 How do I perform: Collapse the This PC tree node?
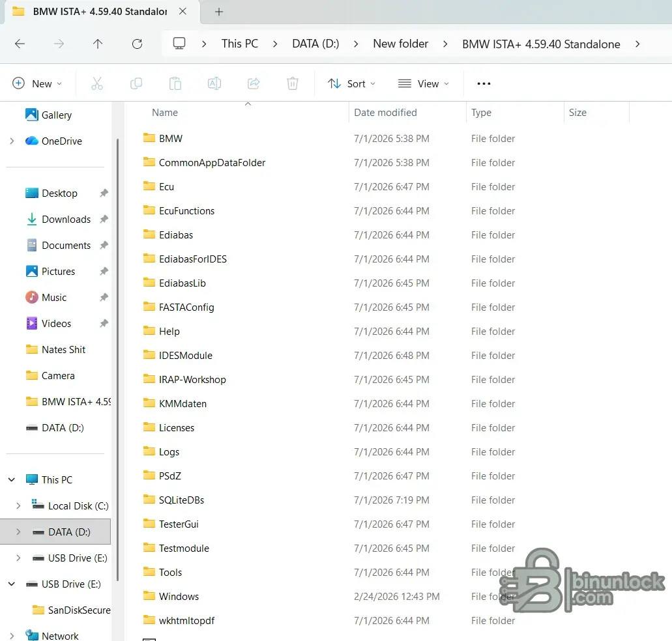coord(12,479)
